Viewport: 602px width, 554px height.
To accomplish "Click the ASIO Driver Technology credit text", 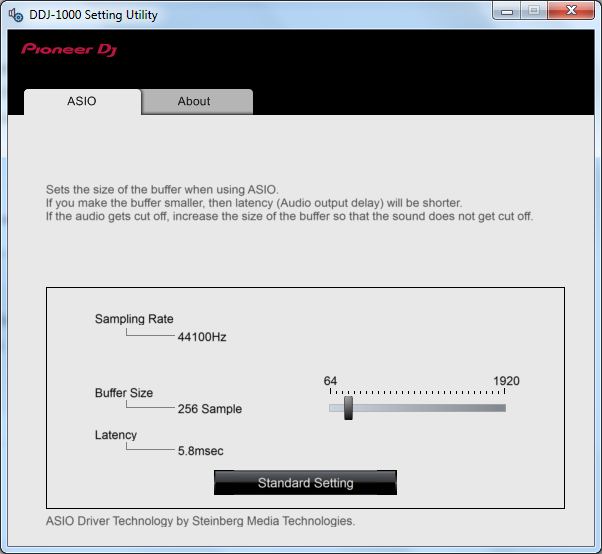I will coord(200,521).
